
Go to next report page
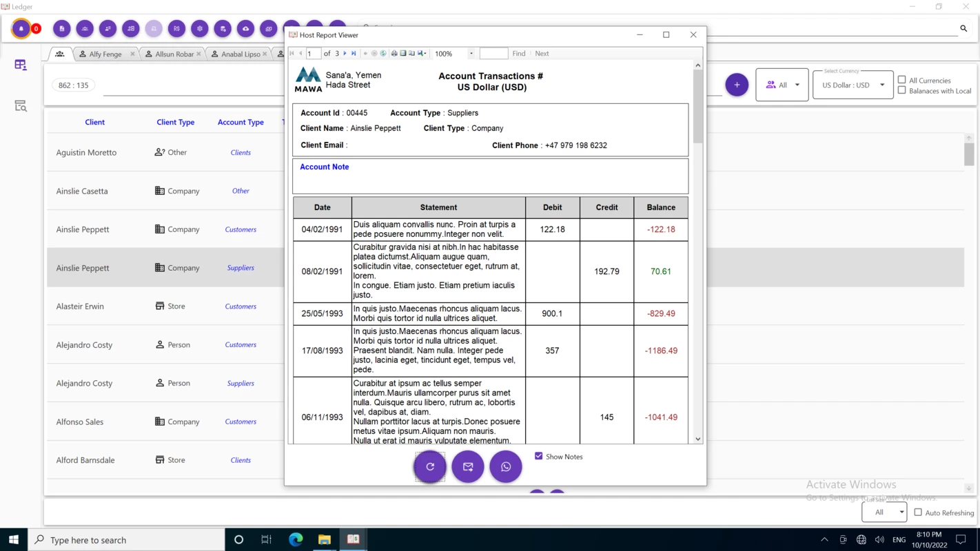tap(345, 54)
